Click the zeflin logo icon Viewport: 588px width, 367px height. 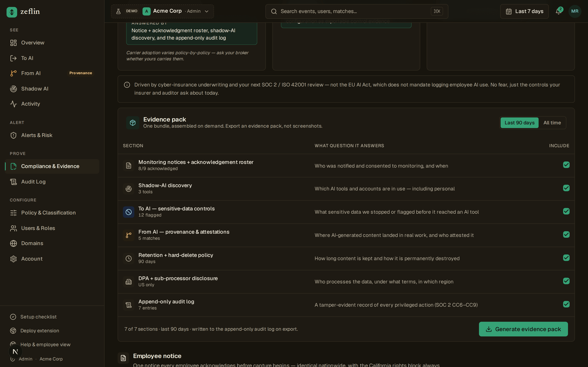[x=12, y=12]
